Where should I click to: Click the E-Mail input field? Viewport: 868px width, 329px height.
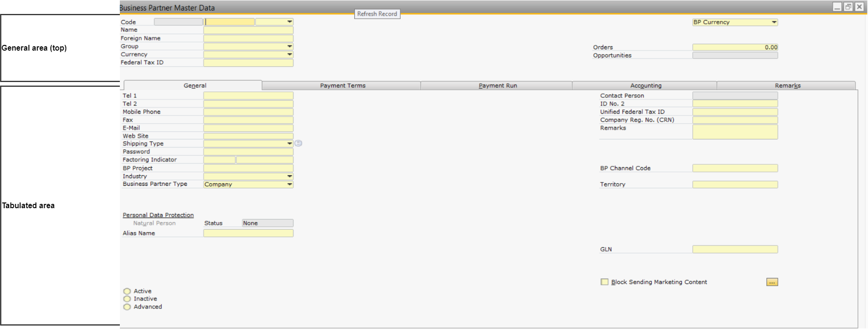pos(248,128)
